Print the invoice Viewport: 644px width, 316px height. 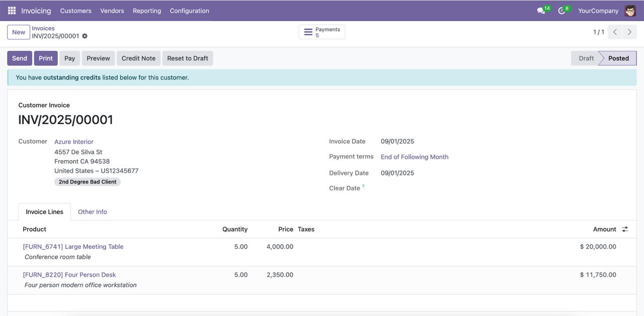click(x=46, y=58)
